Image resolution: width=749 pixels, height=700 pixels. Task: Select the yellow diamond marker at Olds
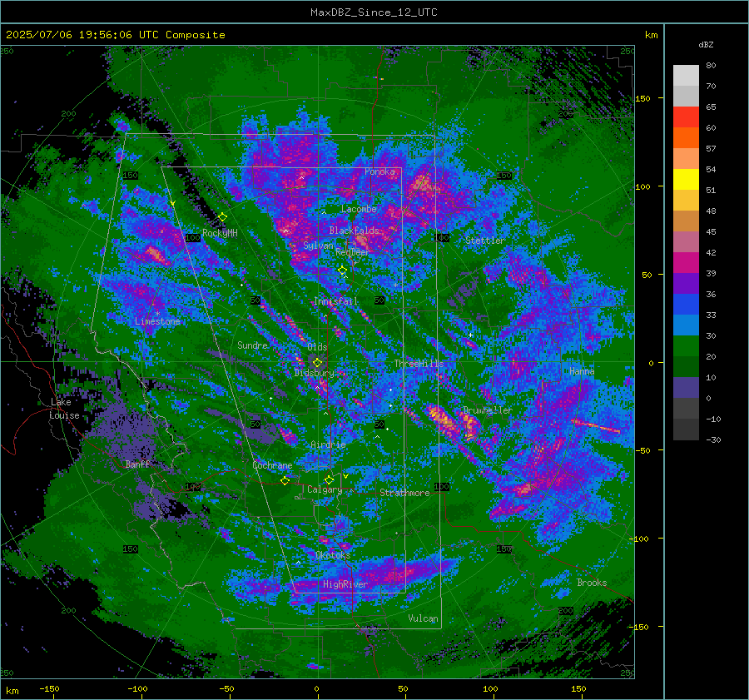(x=317, y=363)
